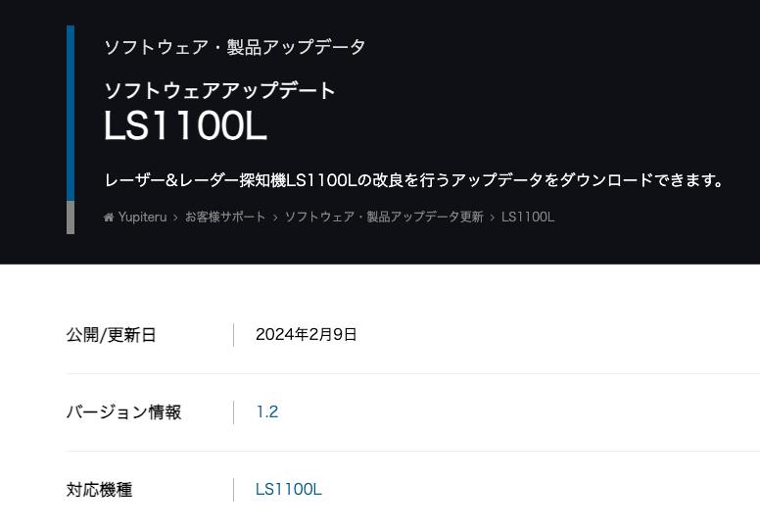Select the LS1100L item ending the breadcrumb
This screenshot has height=532, width=760.
(x=528, y=217)
